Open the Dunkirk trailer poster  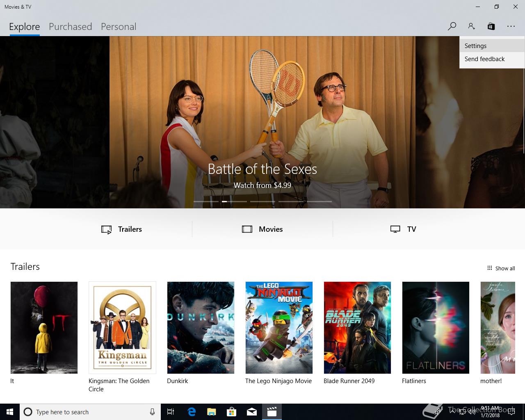201,328
